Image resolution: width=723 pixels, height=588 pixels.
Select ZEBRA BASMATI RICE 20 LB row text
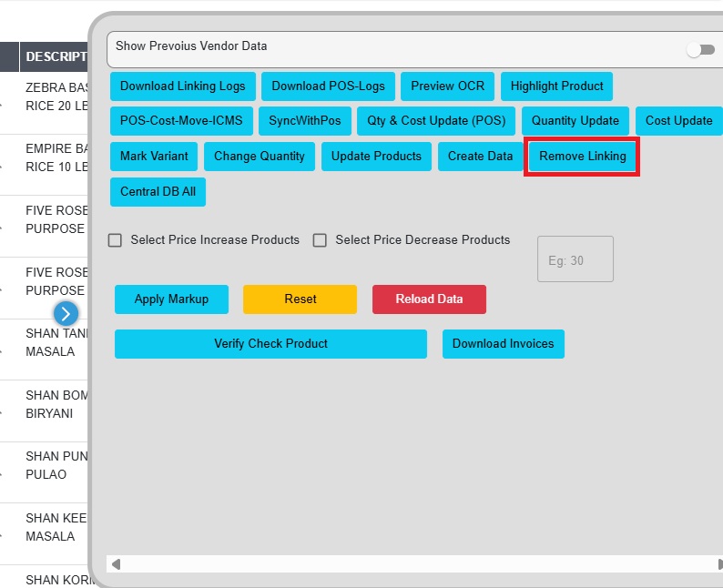(x=56, y=96)
